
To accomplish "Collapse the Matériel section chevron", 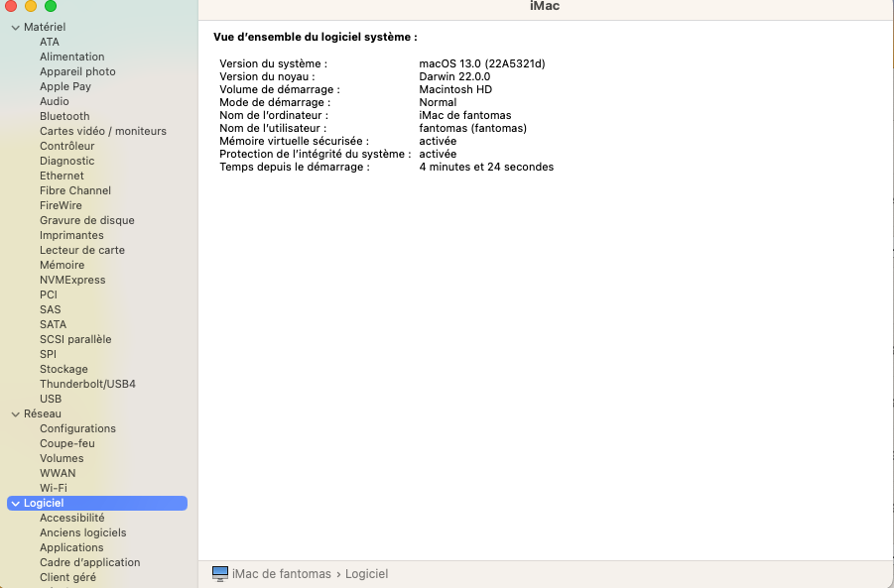I will click(16, 28).
